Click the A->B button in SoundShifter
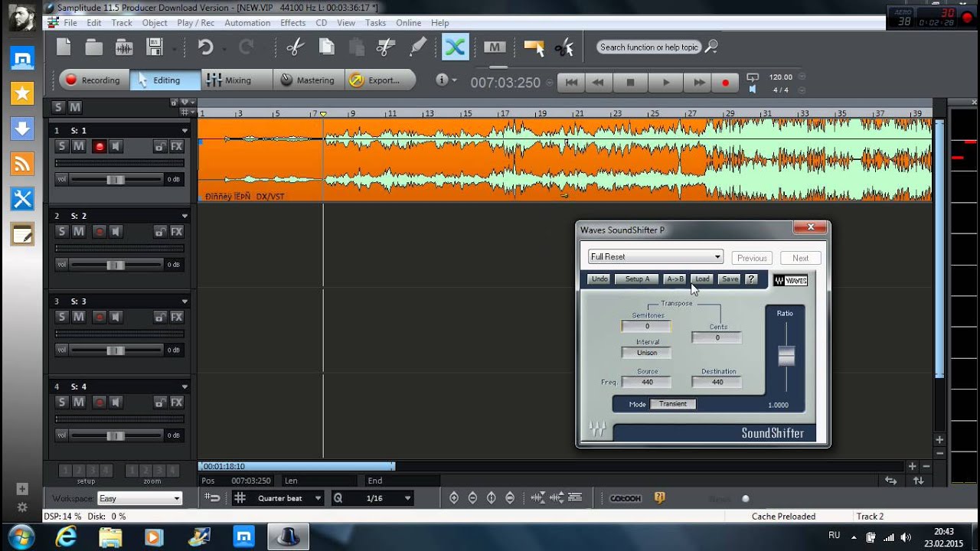This screenshot has height=551, width=980. 674,279
